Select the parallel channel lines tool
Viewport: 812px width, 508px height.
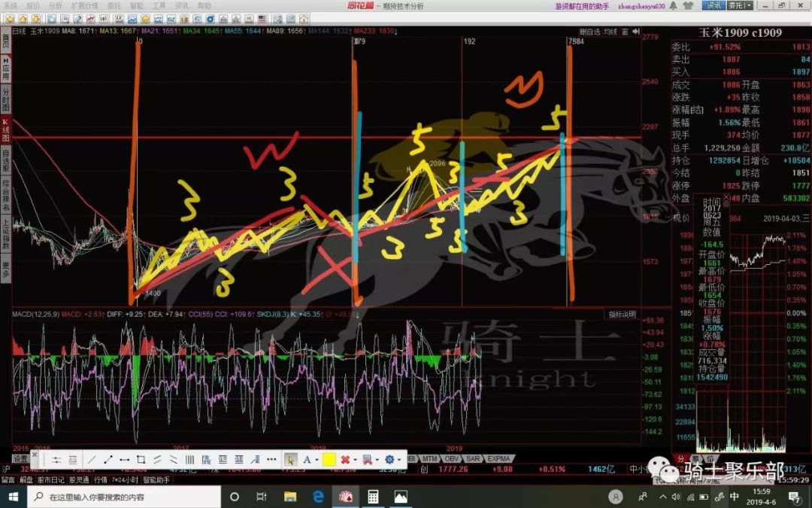[x=157, y=460]
